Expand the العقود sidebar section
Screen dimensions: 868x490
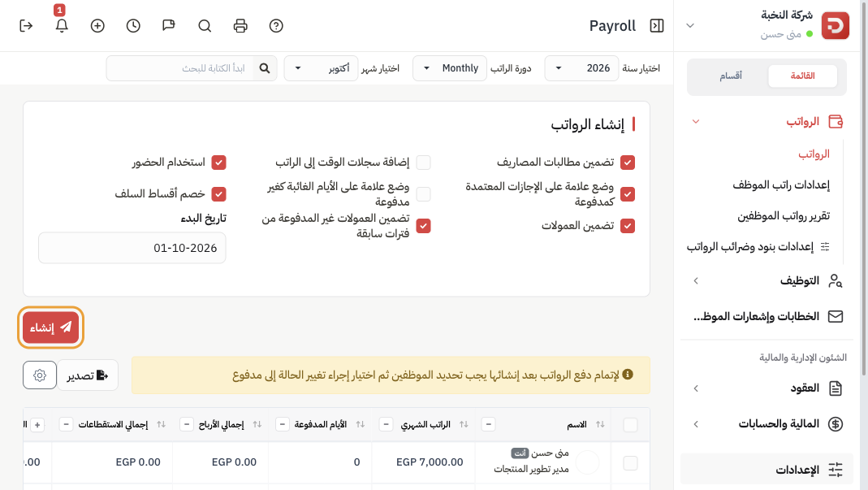(696, 388)
